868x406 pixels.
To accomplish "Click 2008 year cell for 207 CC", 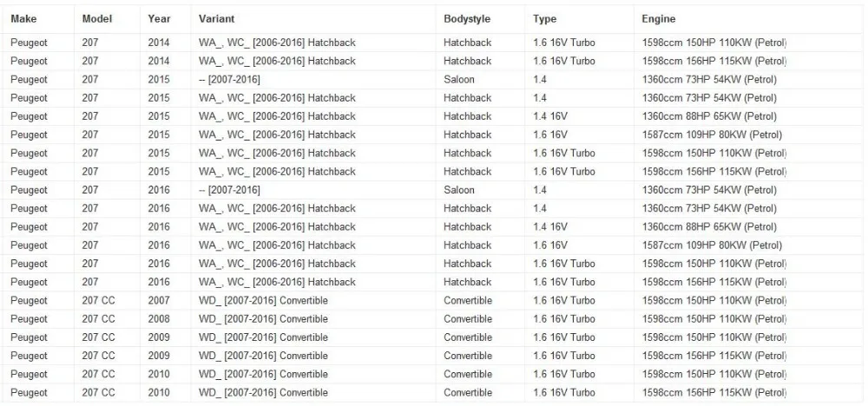I will 159,318.
